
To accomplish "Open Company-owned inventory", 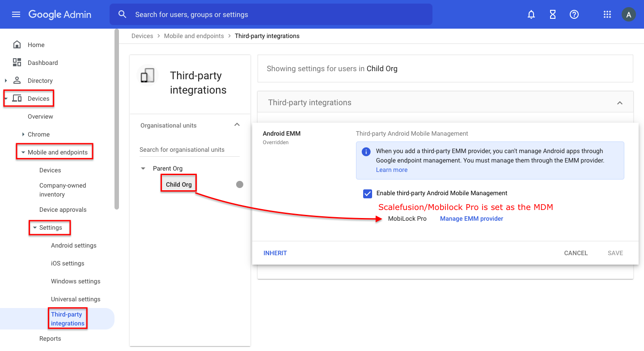I will pos(63,190).
